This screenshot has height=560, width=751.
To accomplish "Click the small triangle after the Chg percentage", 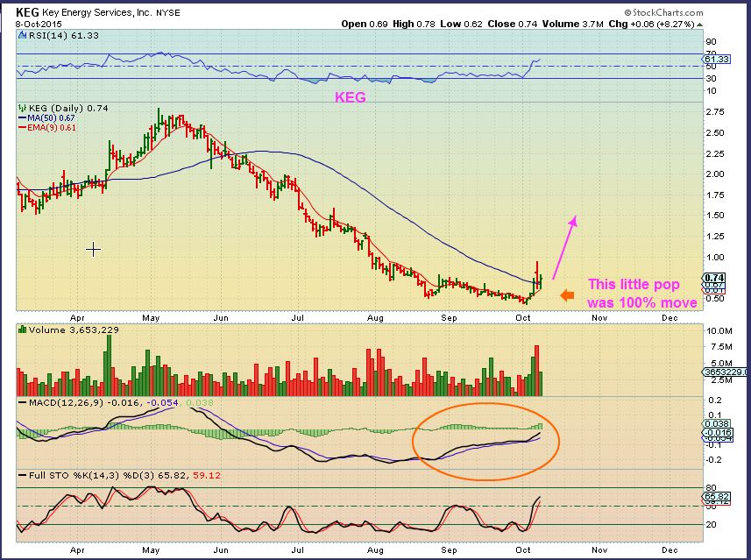I will 700,25.
